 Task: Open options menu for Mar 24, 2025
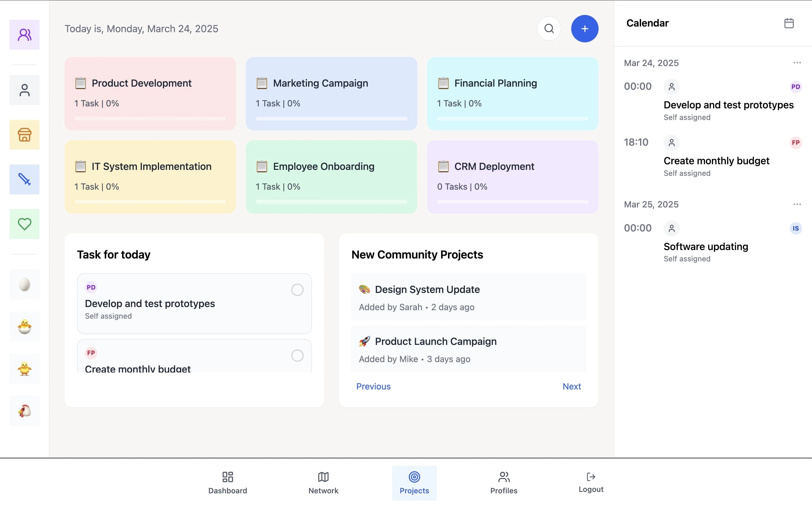point(797,63)
